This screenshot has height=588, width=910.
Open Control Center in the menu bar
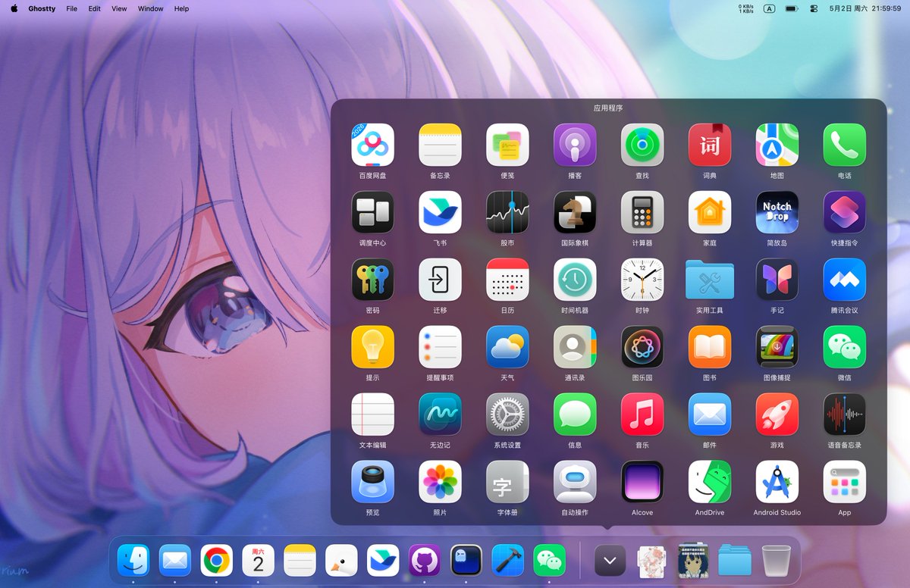tap(814, 8)
